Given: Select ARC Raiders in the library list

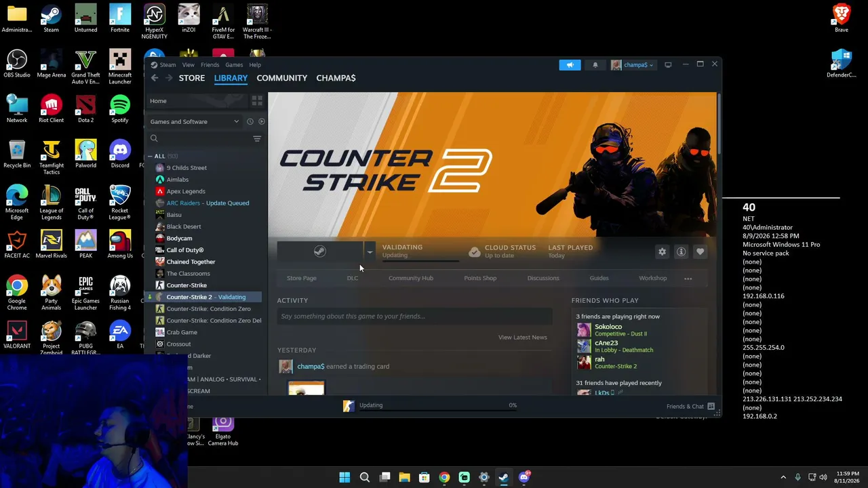Looking at the screenshot, I should [x=208, y=203].
